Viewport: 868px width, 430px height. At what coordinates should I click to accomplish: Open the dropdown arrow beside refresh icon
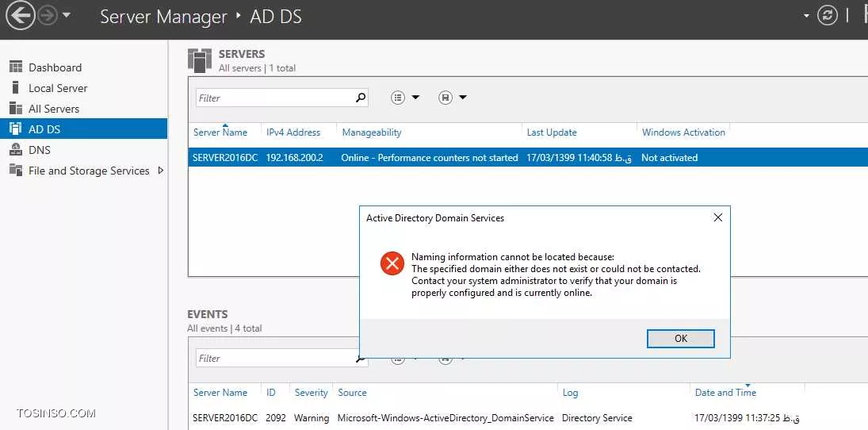(806, 16)
